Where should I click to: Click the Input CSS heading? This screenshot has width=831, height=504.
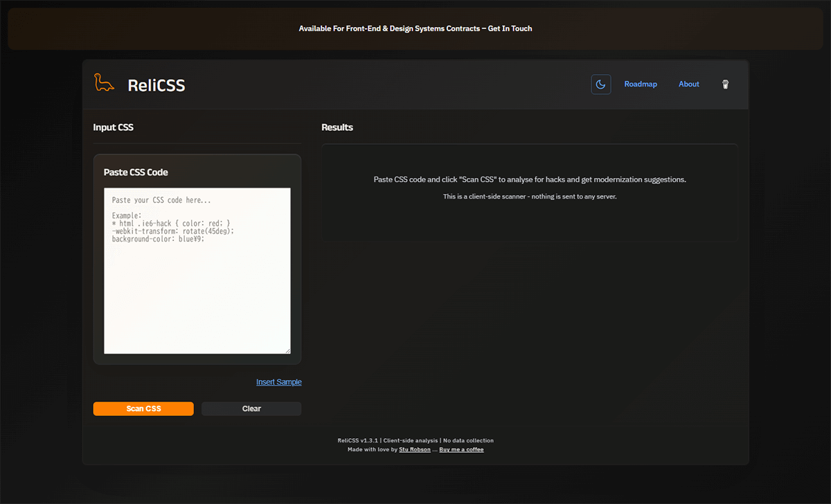pos(114,127)
